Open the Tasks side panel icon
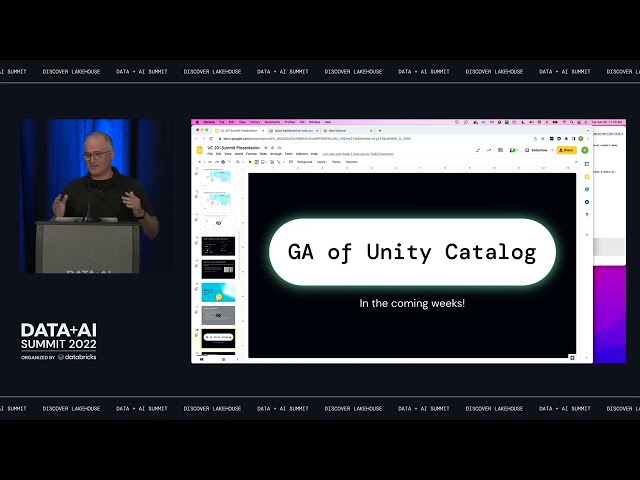Viewport: 640px width, 480px height. pos(587,189)
